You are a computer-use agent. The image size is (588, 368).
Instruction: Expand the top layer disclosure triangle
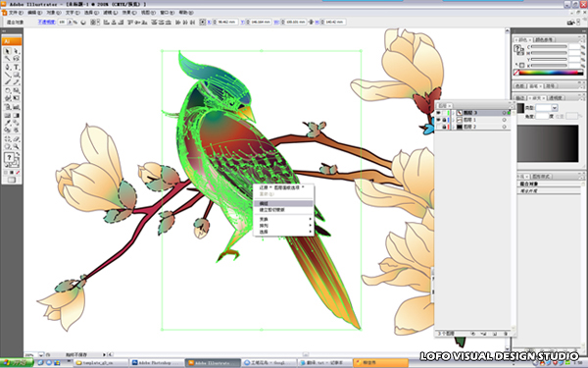453,113
